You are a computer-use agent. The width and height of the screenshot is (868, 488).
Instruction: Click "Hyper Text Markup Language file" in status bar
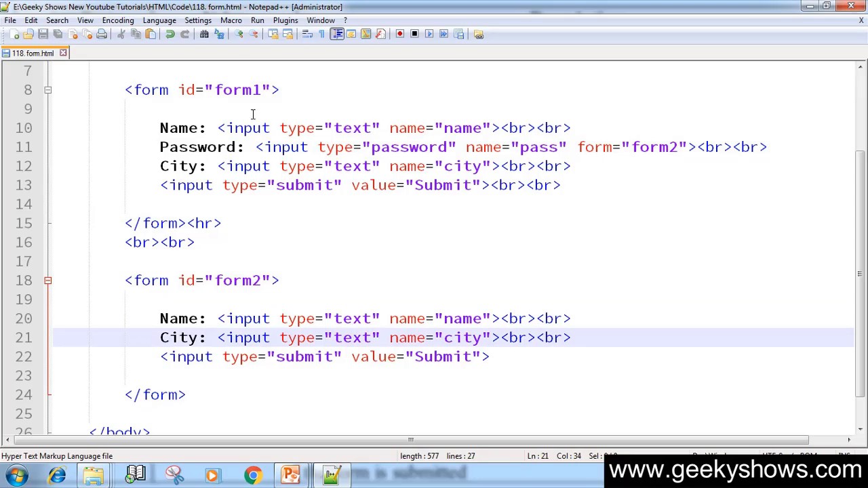[57, 456]
